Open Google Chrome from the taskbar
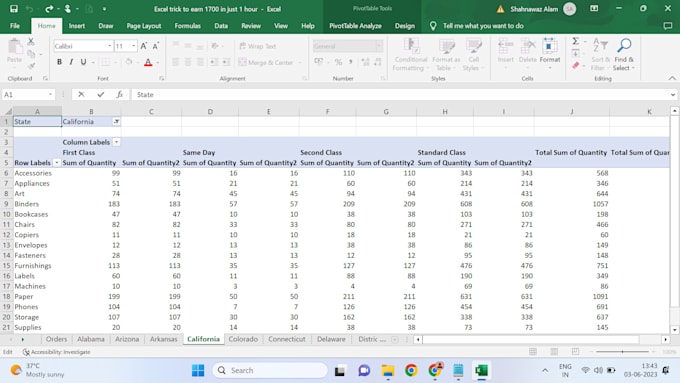Image resolution: width=680 pixels, height=383 pixels. pos(411,370)
